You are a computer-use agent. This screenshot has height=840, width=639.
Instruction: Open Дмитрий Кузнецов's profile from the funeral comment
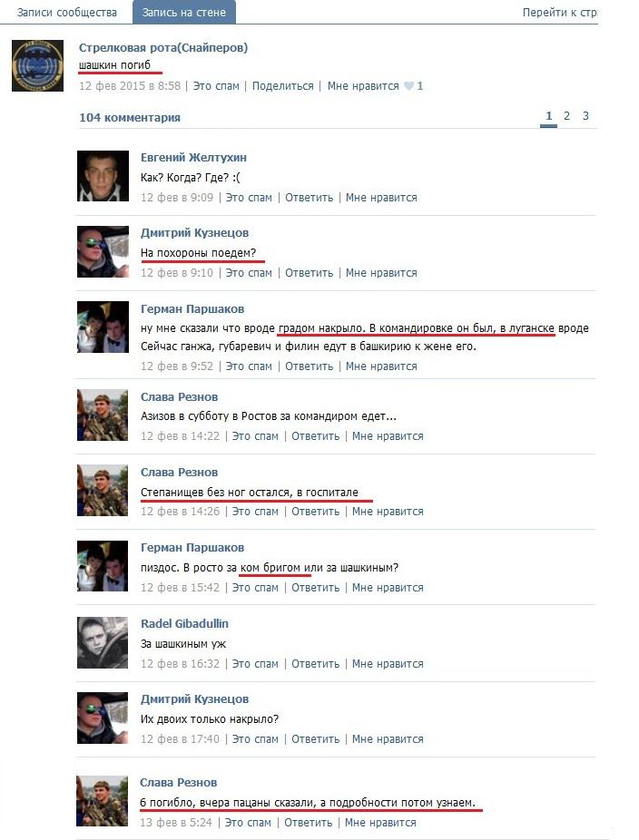(194, 233)
